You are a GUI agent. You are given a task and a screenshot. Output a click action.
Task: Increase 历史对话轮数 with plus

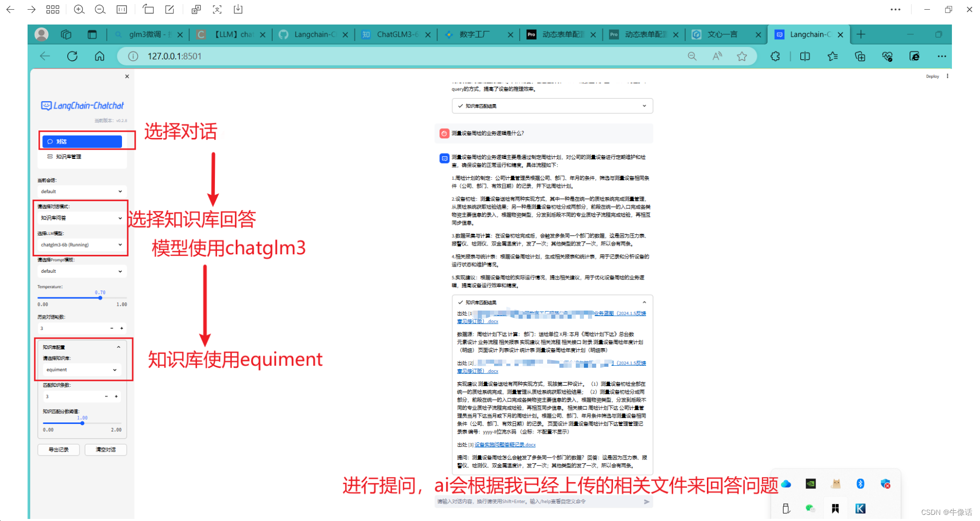point(121,328)
